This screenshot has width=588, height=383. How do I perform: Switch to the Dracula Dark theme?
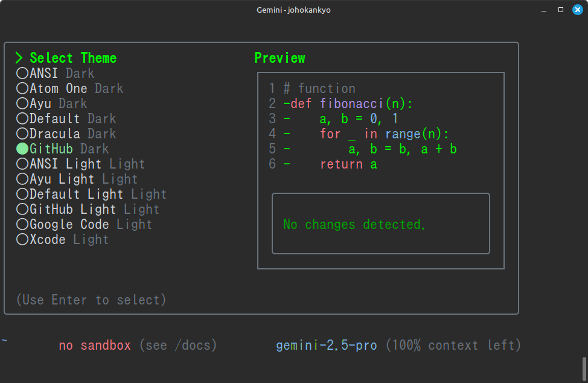pos(22,134)
